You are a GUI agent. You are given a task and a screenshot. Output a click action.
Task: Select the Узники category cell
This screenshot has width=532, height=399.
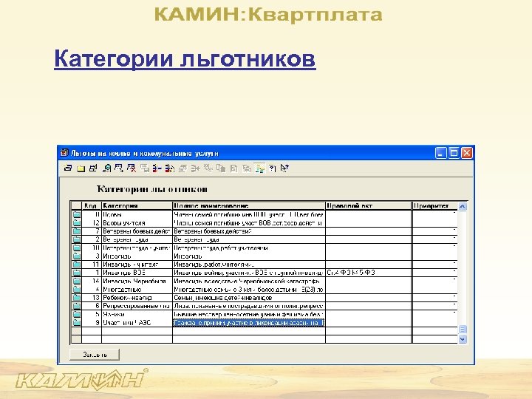click(x=137, y=314)
